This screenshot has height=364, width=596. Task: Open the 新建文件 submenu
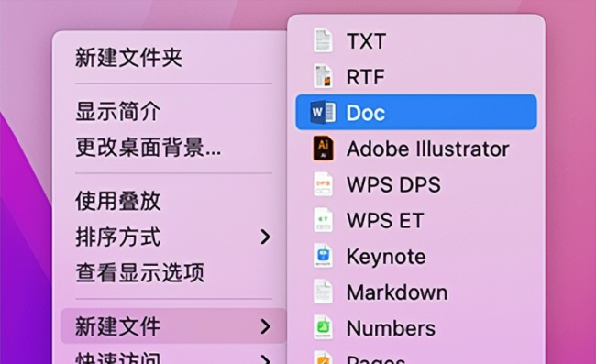point(173,326)
